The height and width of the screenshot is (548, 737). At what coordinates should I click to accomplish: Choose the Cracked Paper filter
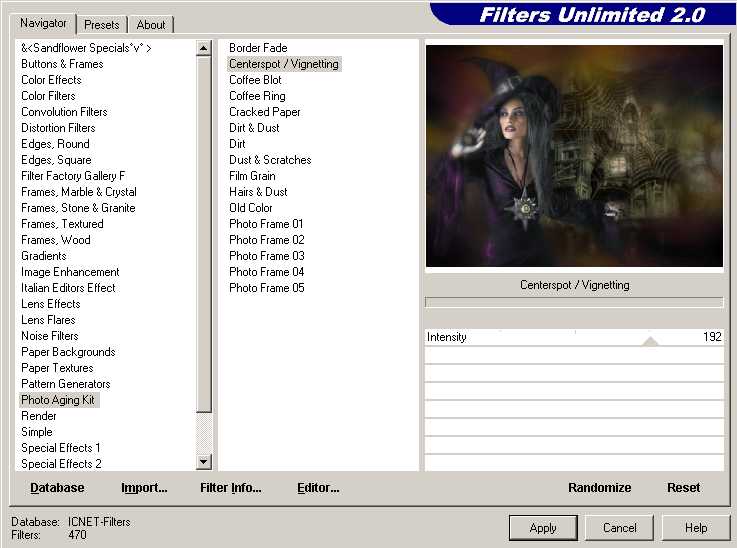coord(265,112)
